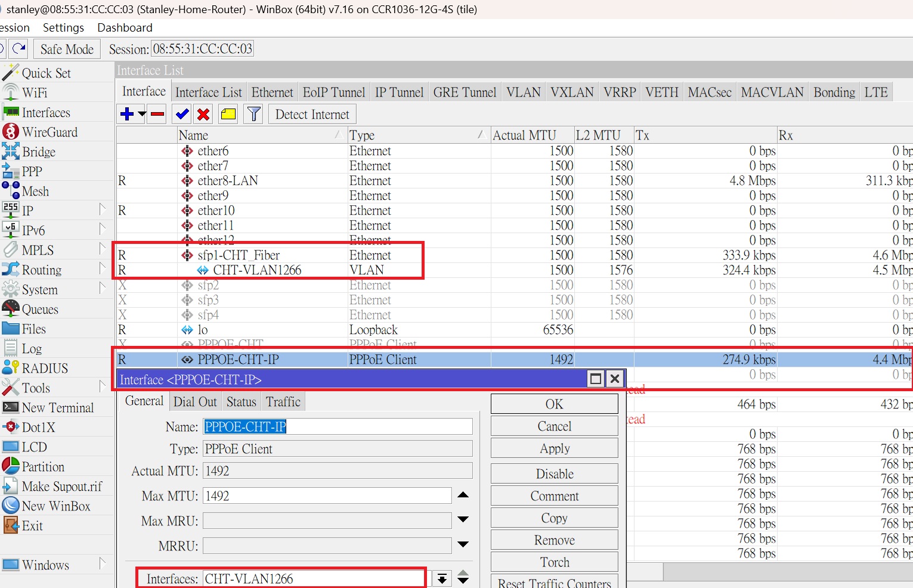Open the Files menu icon
Screen dimensions: 913x588
coord(11,329)
